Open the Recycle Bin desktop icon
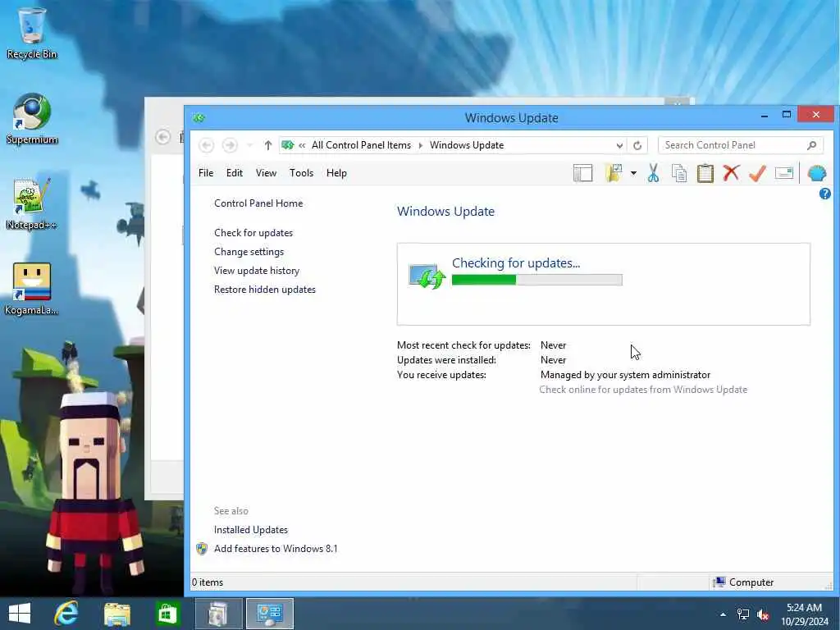Screen dimensions: 840x630 tap(32, 33)
